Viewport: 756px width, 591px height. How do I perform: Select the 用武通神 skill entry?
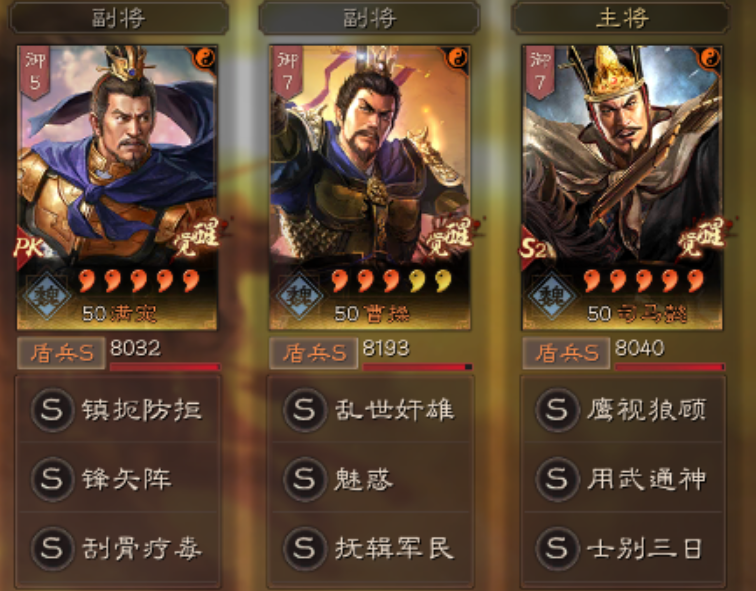tap(623, 479)
